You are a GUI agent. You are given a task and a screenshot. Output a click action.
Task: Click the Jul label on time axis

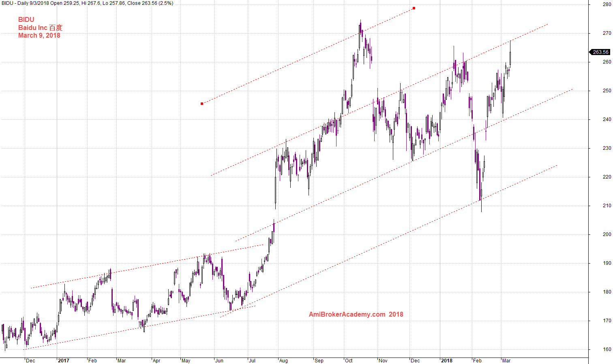click(x=252, y=361)
